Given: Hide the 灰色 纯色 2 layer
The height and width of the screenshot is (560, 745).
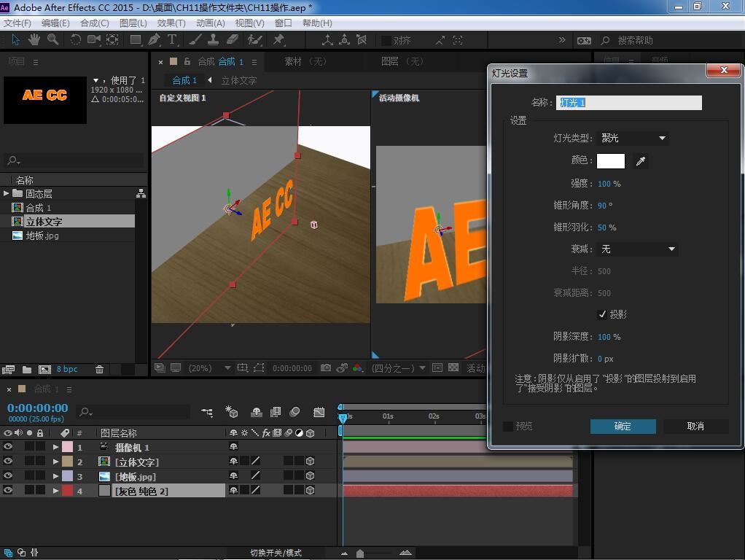Looking at the screenshot, I should point(8,490).
